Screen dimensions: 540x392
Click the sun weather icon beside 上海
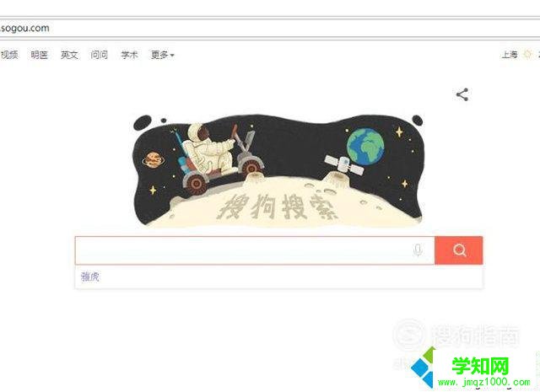527,55
